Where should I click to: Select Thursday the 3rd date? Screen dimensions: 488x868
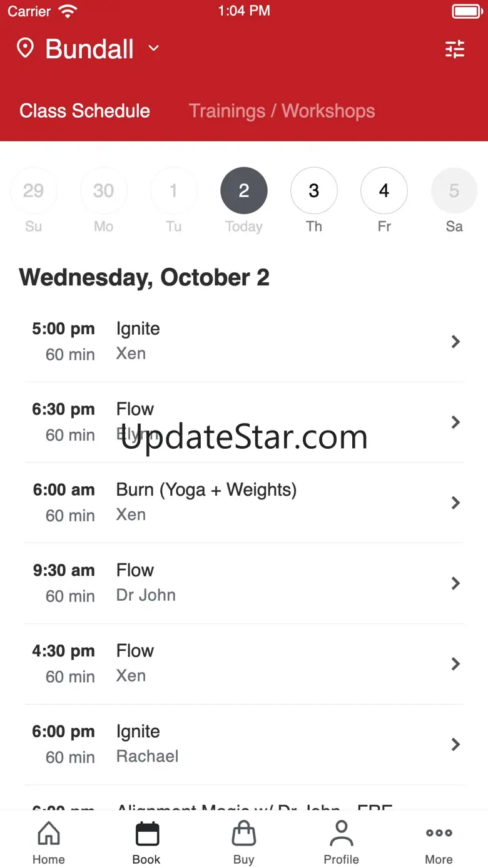[x=314, y=191]
